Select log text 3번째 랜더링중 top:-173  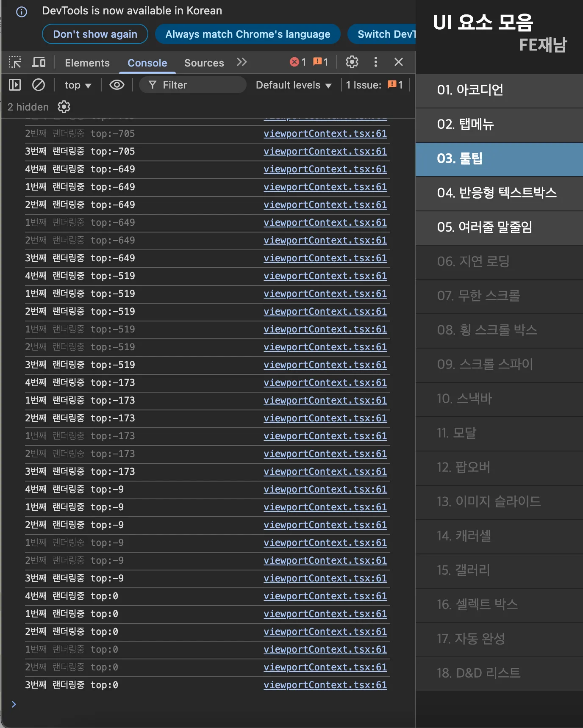tap(80, 471)
